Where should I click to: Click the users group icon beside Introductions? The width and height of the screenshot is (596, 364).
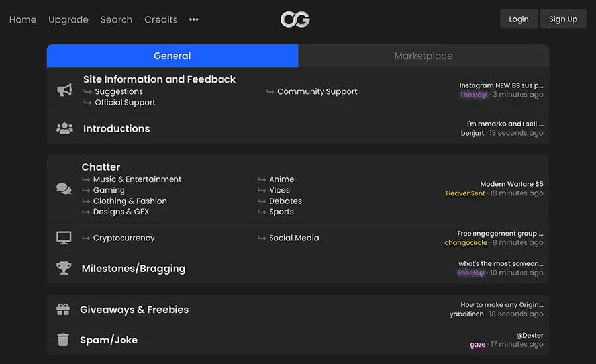tap(64, 128)
